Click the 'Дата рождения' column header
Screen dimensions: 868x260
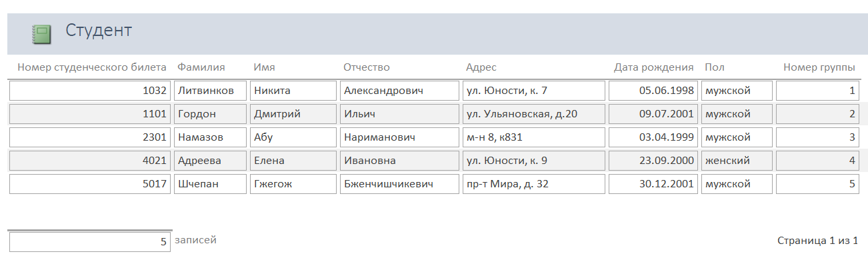coord(654,67)
